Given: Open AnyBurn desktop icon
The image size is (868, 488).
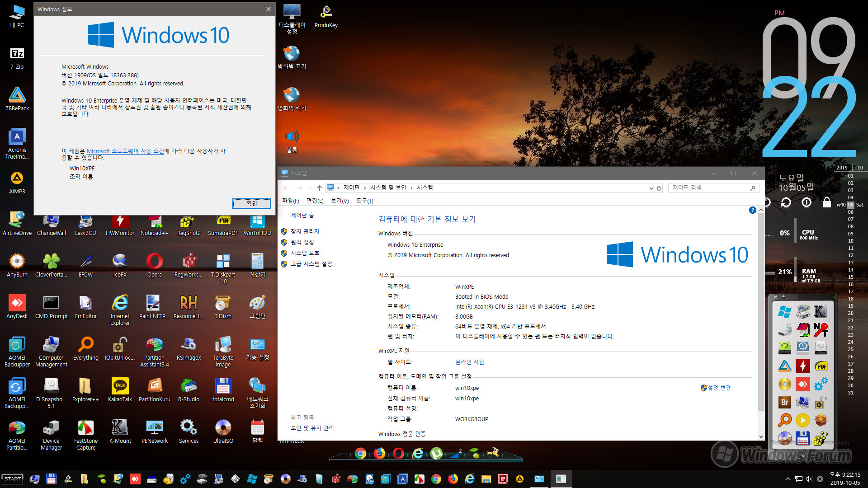Looking at the screenshot, I should (17, 265).
